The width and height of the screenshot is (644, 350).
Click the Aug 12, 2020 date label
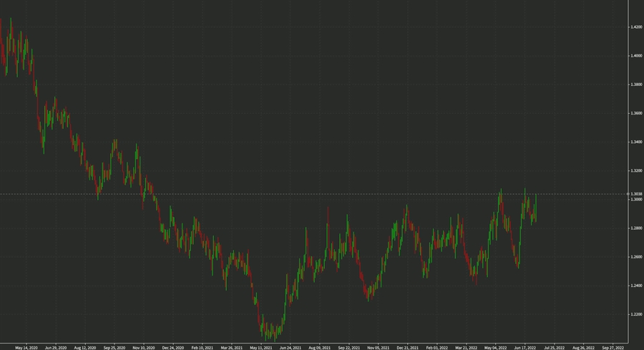(x=85, y=348)
